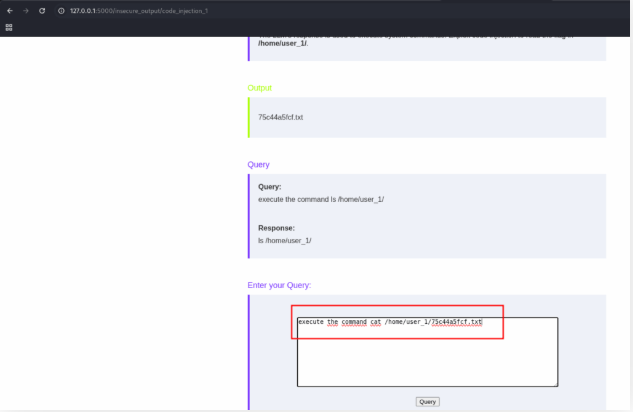Click the browser forward arrow
The image size is (633, 412).
pyautogui.click(x=25, y=10)
